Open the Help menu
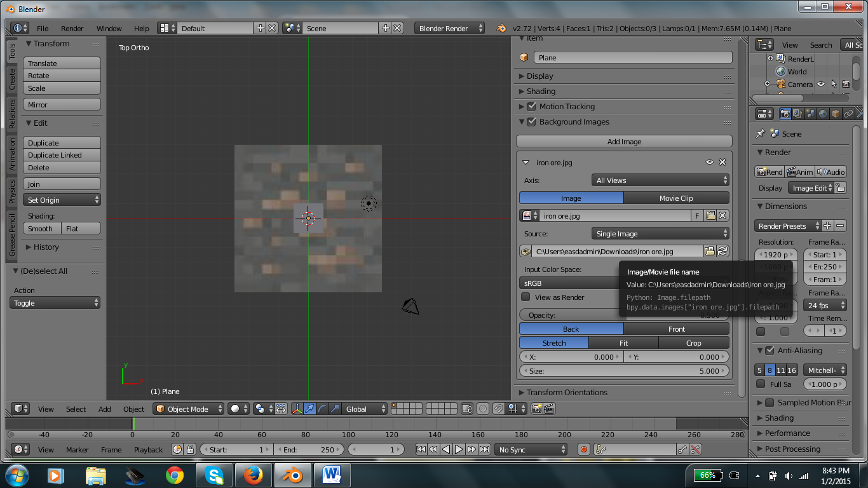This screenshot has height=488, width=868. 142,28
